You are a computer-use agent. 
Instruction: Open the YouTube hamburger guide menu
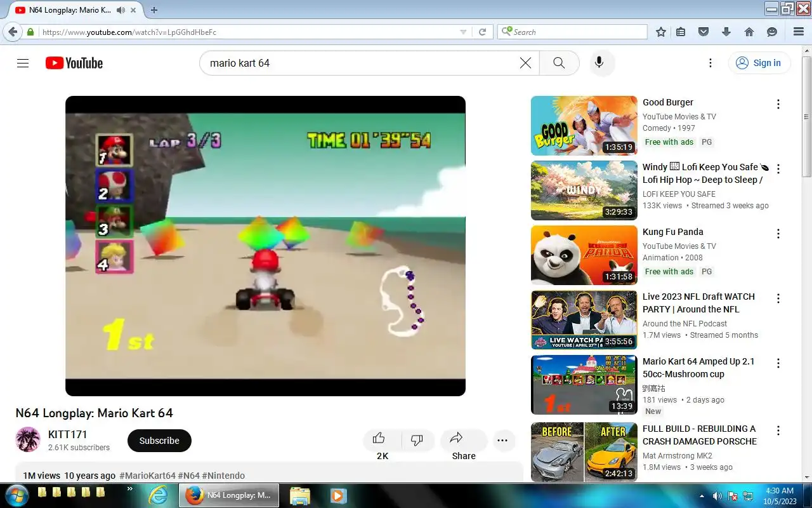coord(23,63)
